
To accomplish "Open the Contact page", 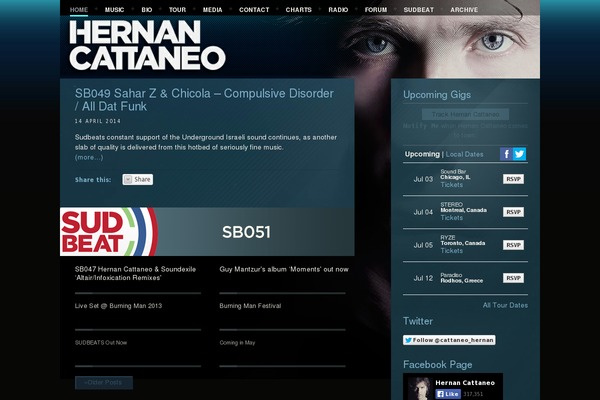I will [254, 10].
